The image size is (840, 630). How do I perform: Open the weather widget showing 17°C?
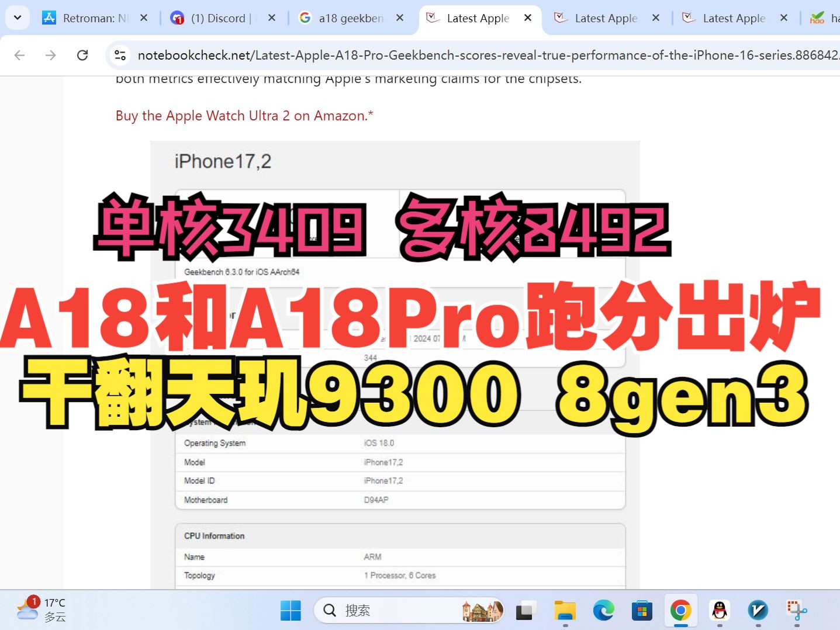pyautogui.click(x=41, y=610)
